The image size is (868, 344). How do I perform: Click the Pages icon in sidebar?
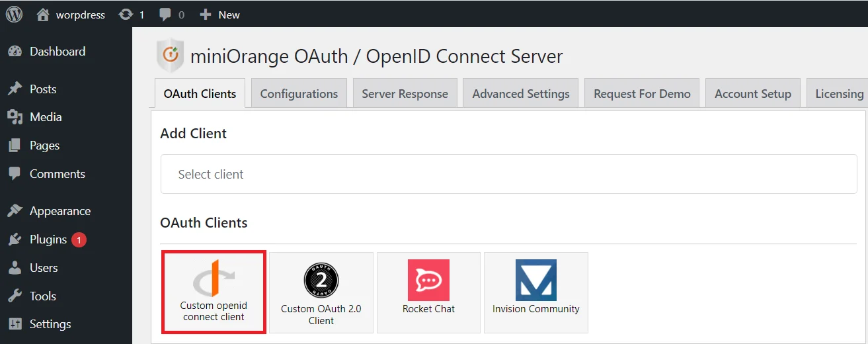pos(15,146)
